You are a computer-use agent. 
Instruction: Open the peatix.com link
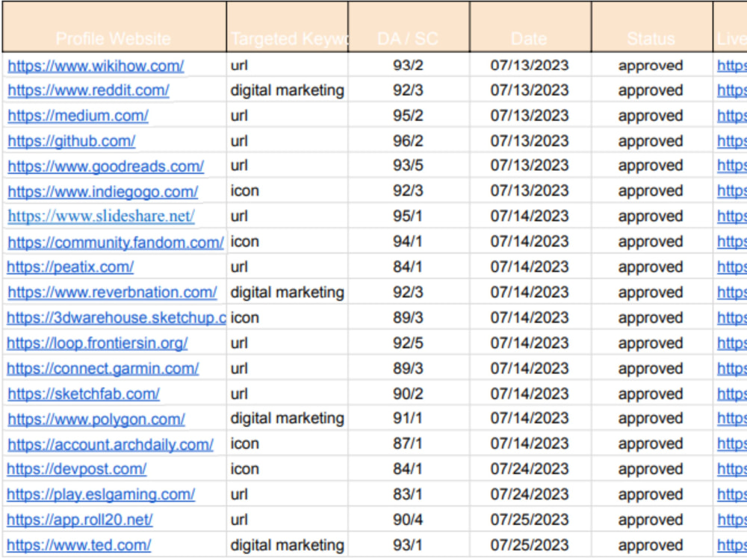[70, 267]
